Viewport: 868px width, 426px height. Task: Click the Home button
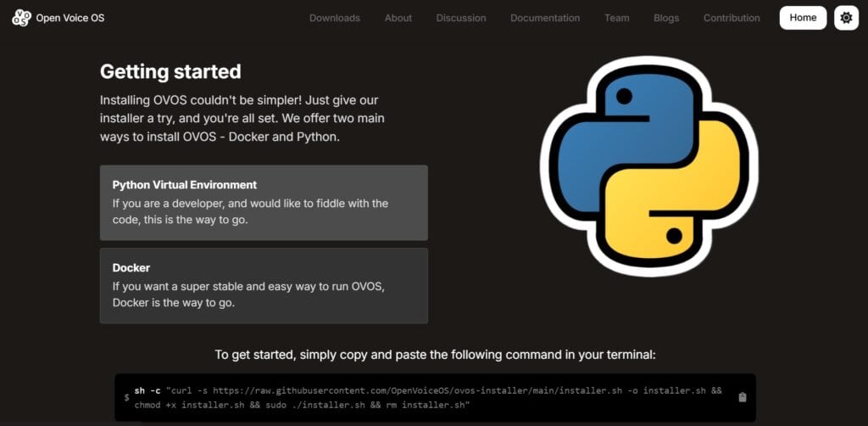803,18
